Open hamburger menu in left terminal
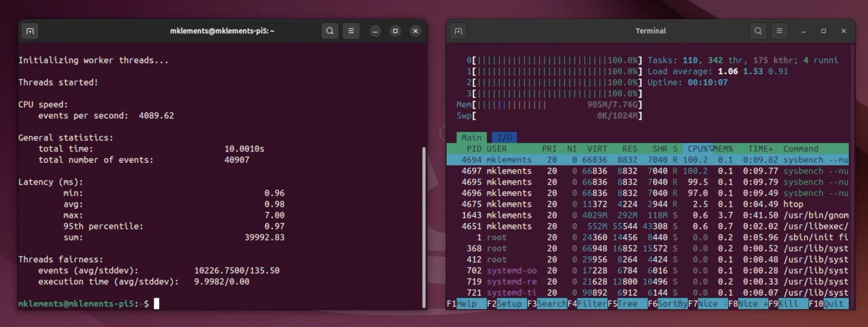 tap(351, 31)
